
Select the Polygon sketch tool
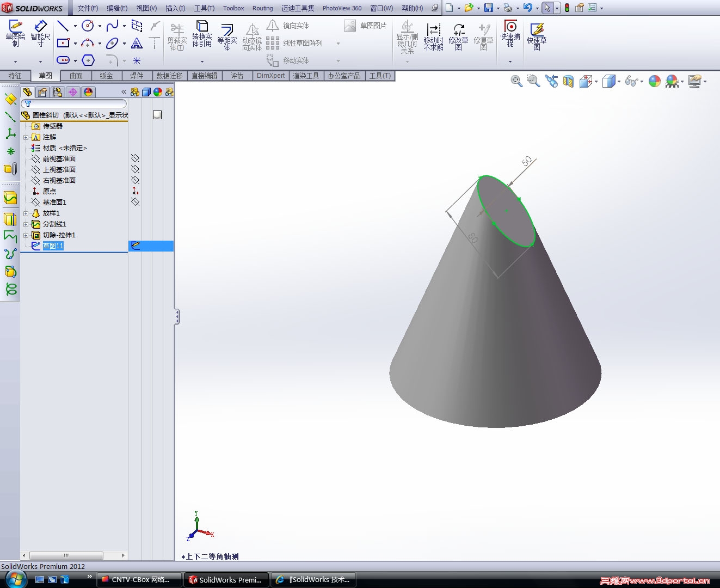[x=88, y=60]
